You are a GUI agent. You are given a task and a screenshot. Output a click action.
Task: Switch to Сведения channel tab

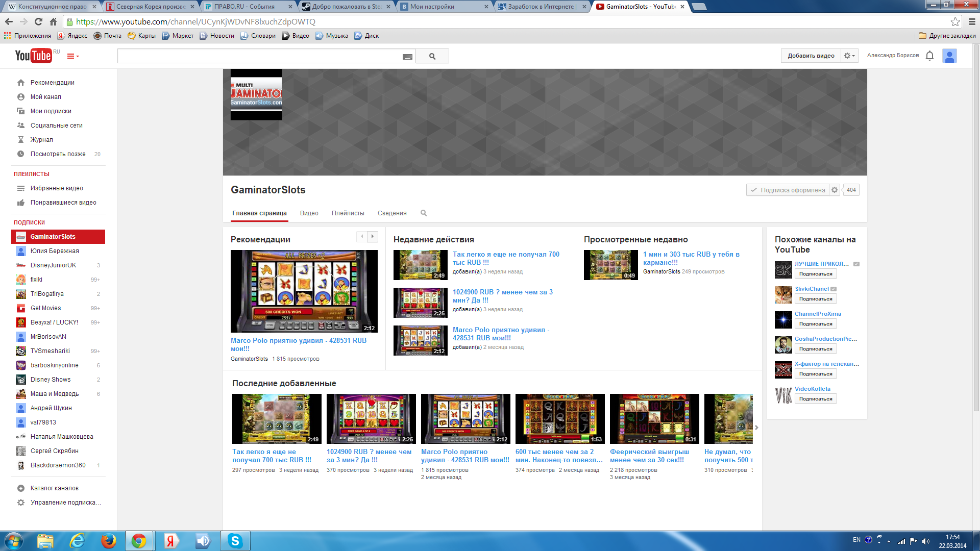click(x=392, y=213)
